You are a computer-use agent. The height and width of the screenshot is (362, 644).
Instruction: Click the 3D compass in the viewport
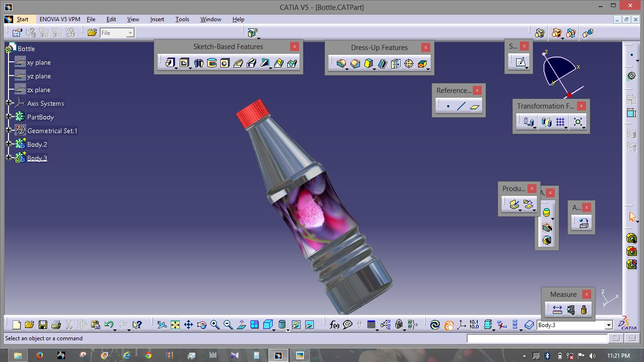pyautogui.click(x=561, y=73)
